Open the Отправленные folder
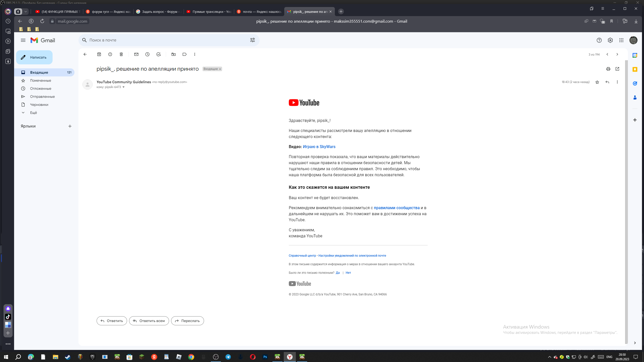This screenshot has height=362, width=644. (x=42, y=97)
